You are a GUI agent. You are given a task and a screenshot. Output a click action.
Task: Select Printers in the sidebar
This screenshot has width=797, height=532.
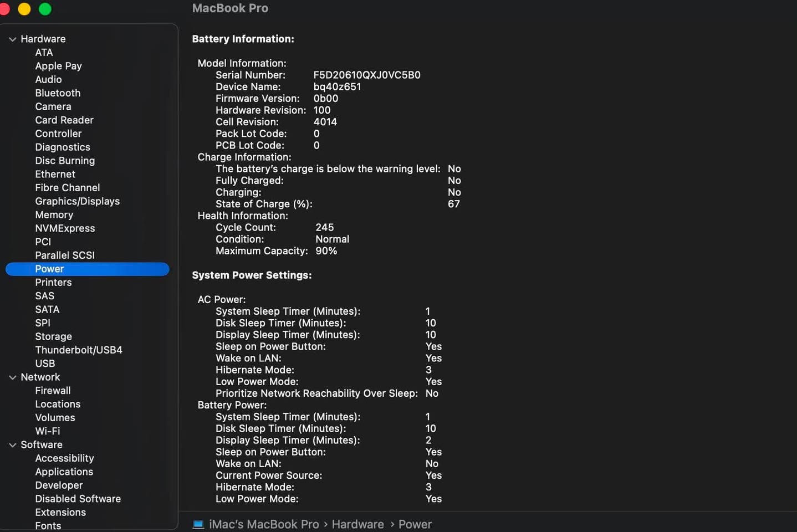53,283
